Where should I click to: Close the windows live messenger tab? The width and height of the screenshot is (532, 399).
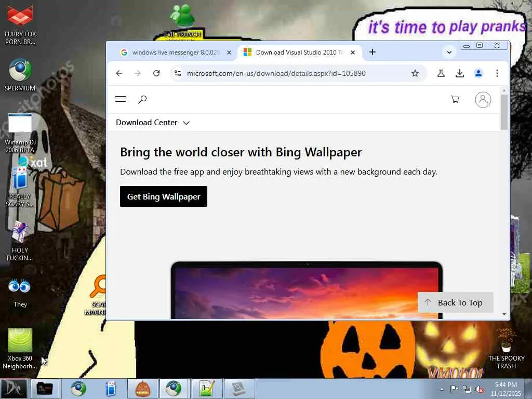click(x=229, y=52)
